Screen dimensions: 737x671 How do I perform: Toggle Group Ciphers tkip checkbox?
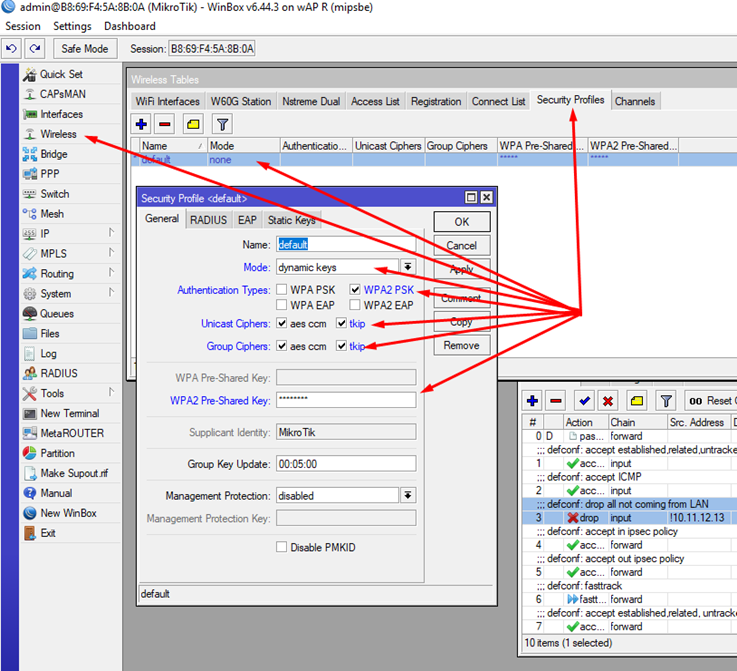[x=341, y=346]
